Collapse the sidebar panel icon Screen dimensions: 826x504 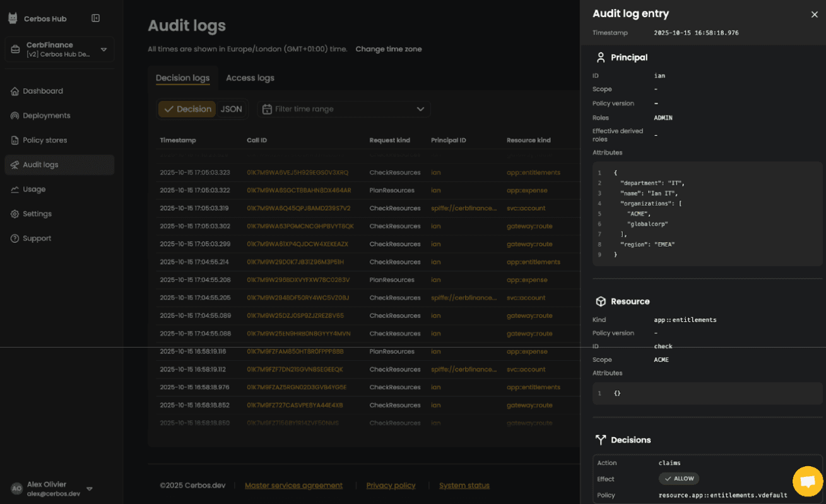point(96,18)
